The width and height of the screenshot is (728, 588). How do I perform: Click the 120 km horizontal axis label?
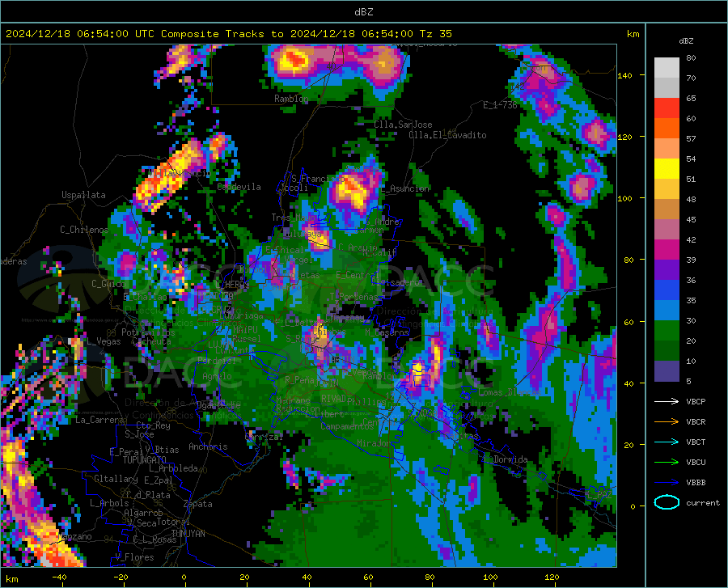pos(552,577)
